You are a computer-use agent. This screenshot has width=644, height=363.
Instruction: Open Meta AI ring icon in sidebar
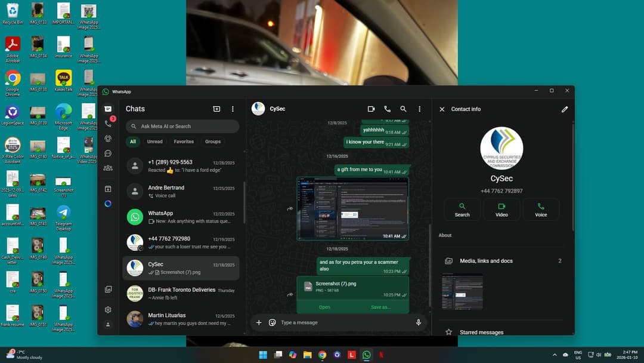108,204
